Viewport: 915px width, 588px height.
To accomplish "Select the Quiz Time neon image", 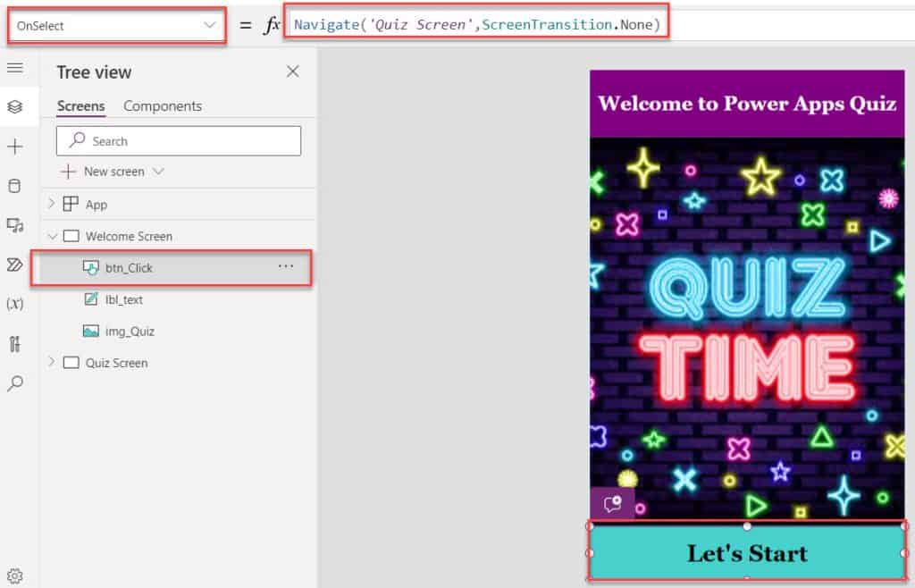I will [x=747, y=328].
